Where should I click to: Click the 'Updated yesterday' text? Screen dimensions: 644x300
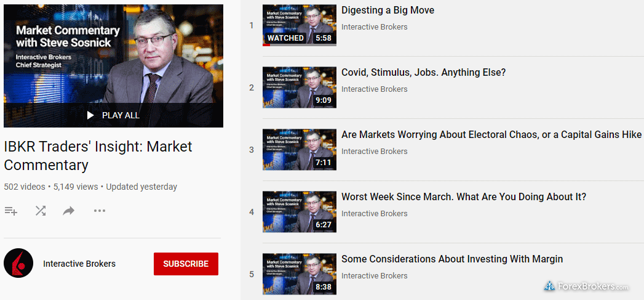tap(141, 187)
